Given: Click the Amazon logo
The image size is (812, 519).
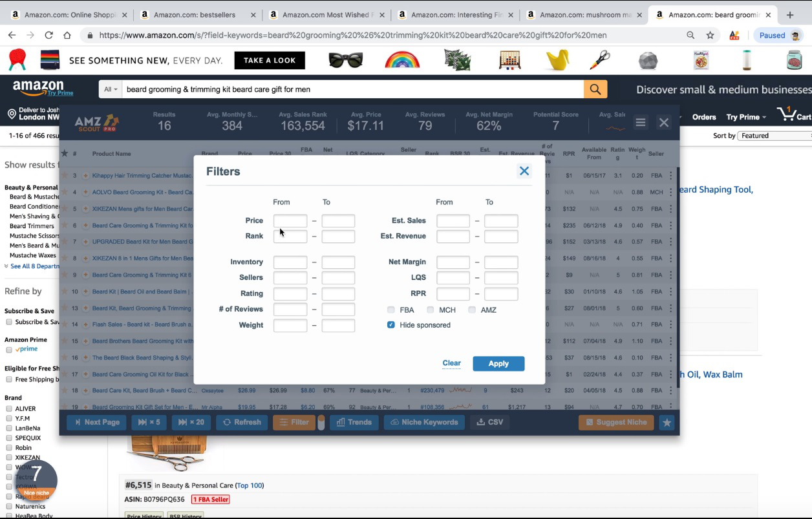Looking at the screenshot, I should tap(43, 89).
